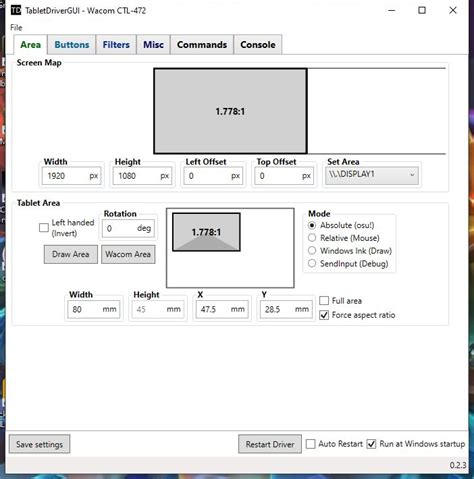Enable the Auto Restart checkbox
Viewport: 474px width, 479px height.
(310, 444)
